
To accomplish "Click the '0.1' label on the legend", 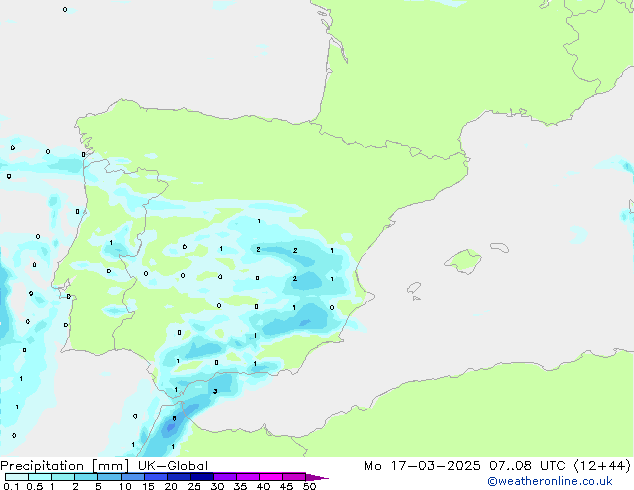I will [x=11, y=486].
